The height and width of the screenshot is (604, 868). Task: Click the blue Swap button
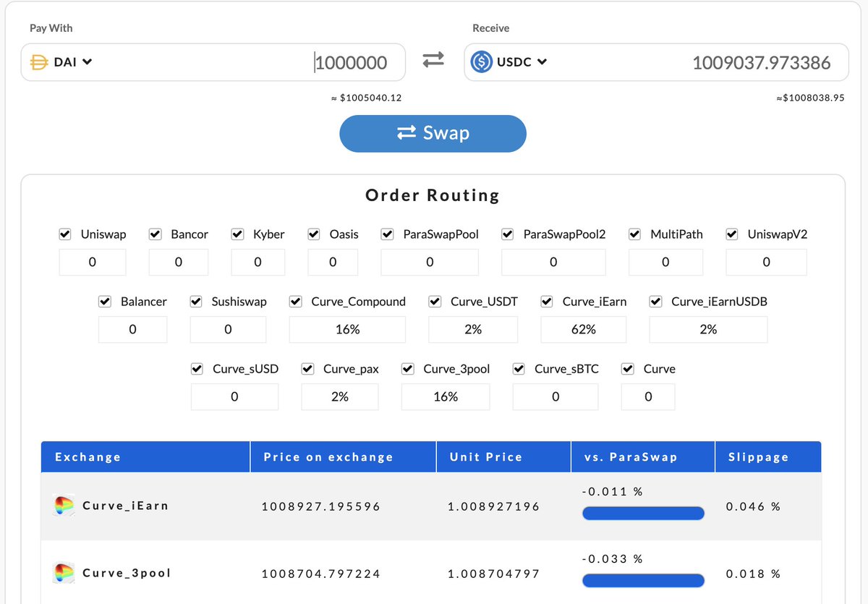click(x=433, y=133)
